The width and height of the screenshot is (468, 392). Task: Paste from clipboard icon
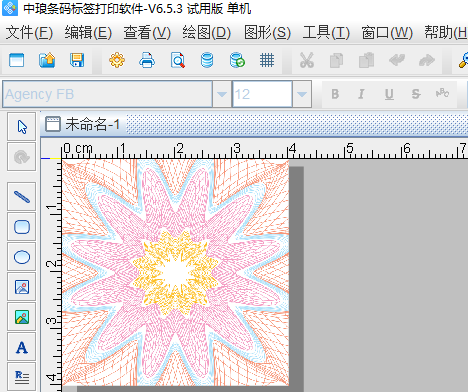(366, 60)
